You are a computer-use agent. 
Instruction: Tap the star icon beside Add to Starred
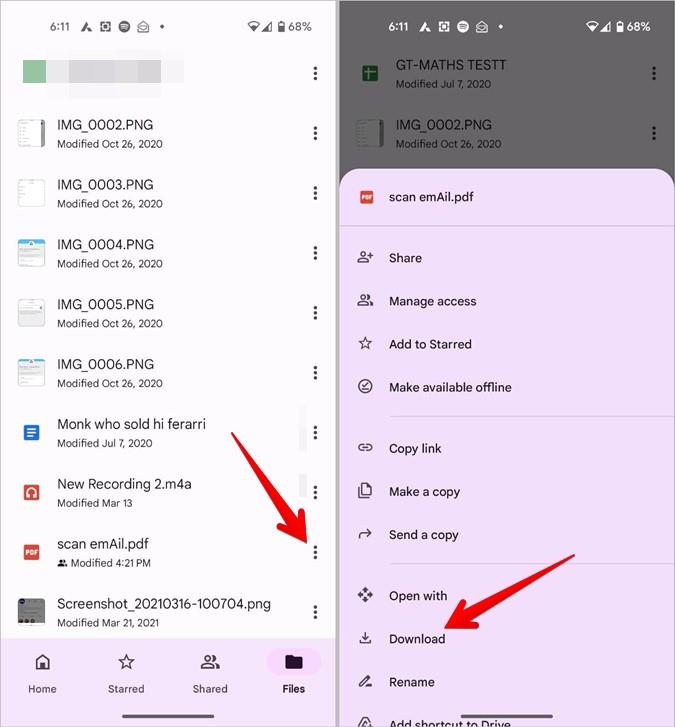pos(365,344)
